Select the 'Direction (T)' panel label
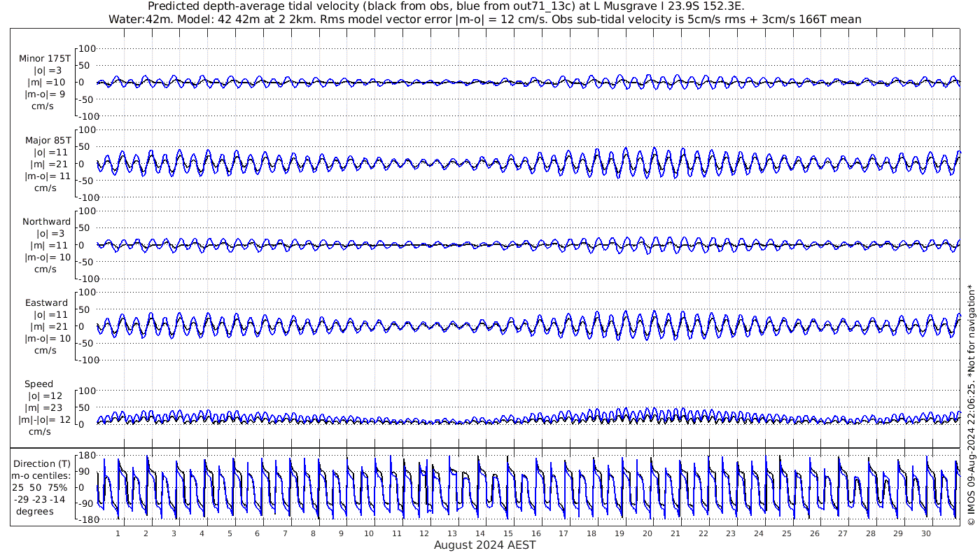Viewport: 980px width, 560px height. coord(43,464)
